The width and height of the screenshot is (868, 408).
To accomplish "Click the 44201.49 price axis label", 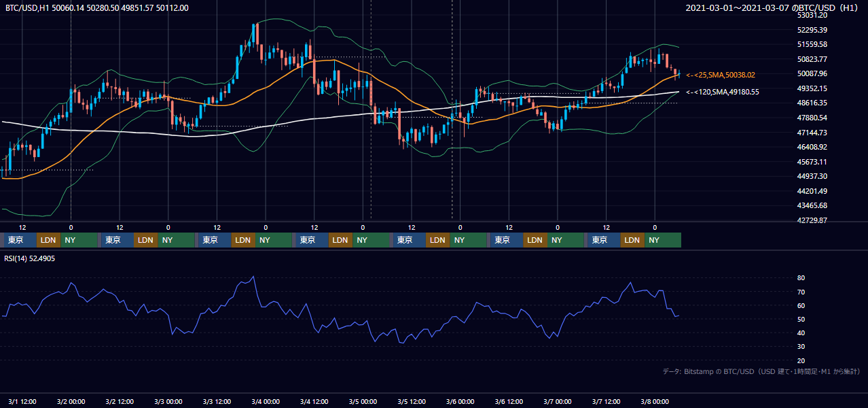I will click(x=812, y=191).
